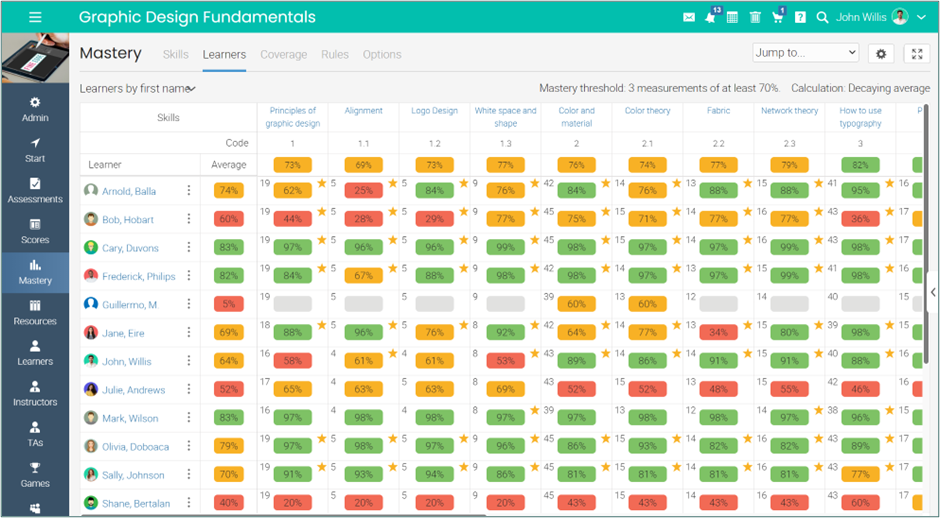
Task: Open learner Frederick, Philips
Action: click(138, 276)
